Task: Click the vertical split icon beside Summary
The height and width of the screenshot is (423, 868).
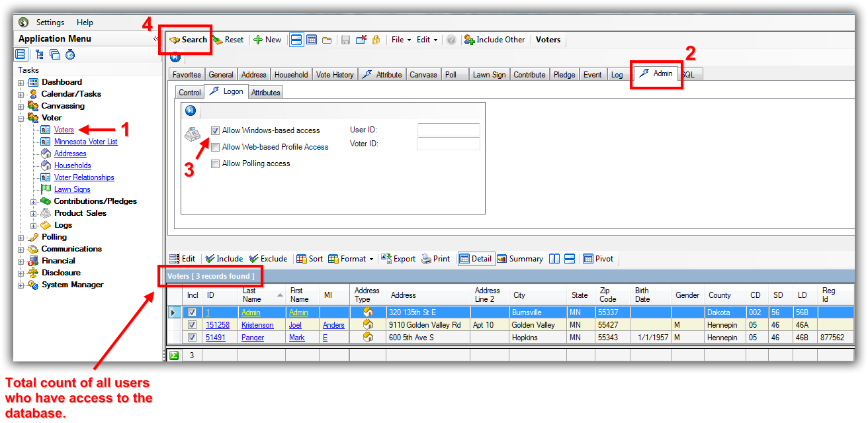Action: [x=554, y=259]
